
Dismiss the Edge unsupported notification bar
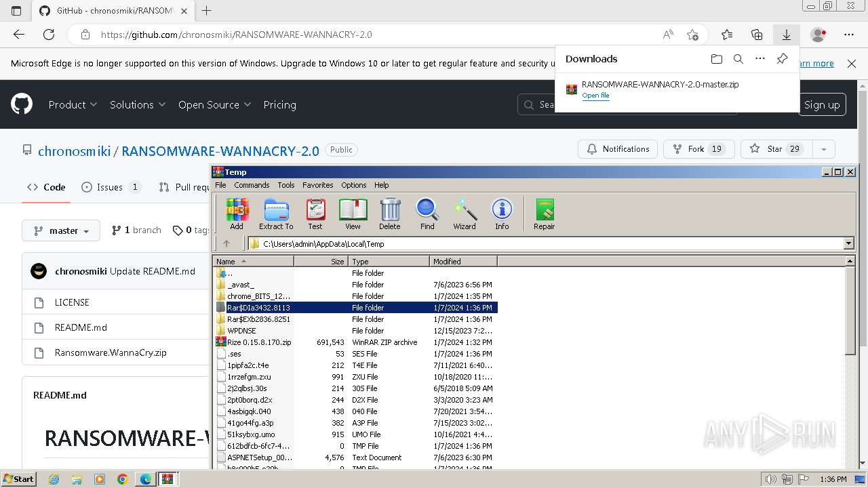click(x=852, y=64)
